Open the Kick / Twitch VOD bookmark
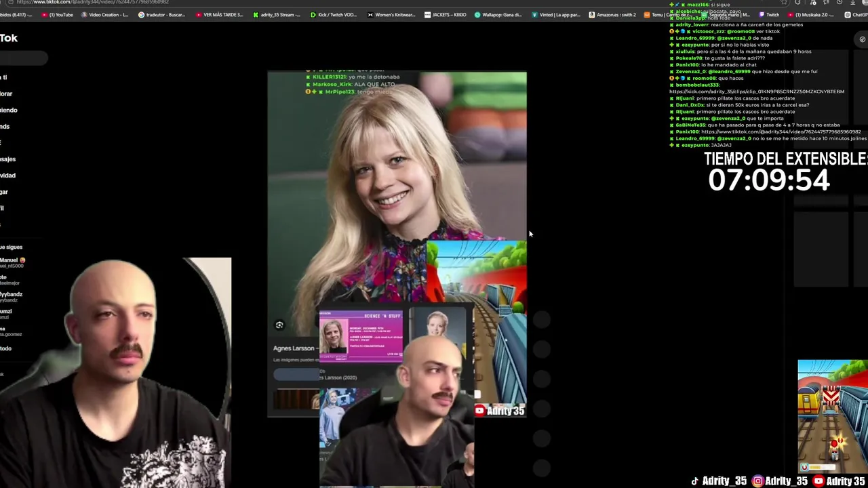Viewport: 868px width, 488px height. 334,15
